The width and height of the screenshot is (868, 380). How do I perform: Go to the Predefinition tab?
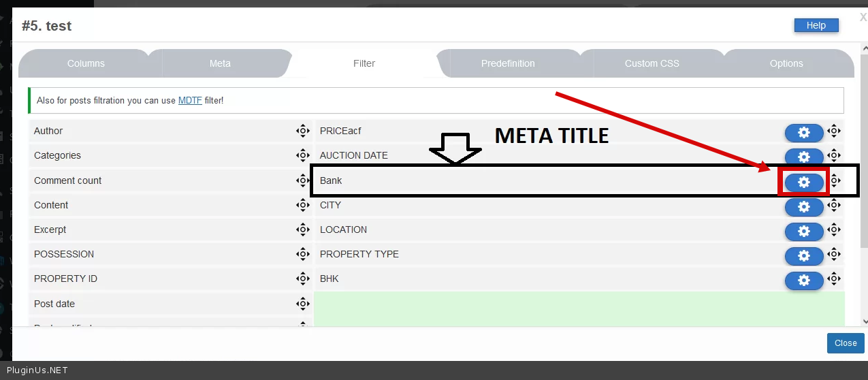(x=508, y=63)
